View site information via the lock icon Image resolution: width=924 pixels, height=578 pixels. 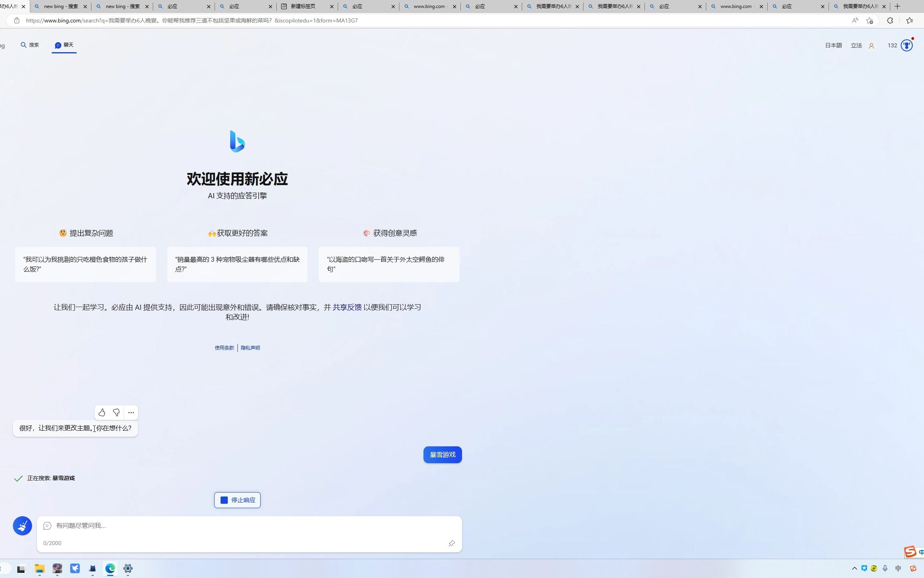pos(16,20)
